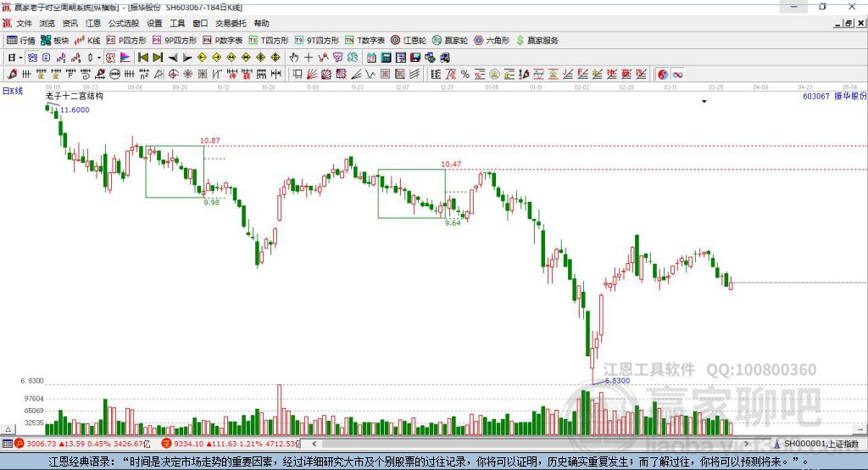The height and width of the screenshot is (470, 868).
Task: Open the 行情 market quotes view
Action: 20,40
